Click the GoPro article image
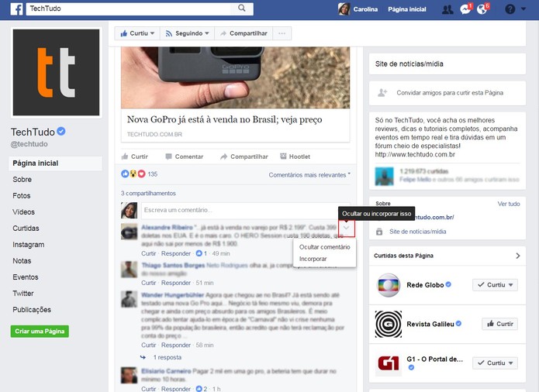Viewport: 539px width, 392px height. click(236, 77)
